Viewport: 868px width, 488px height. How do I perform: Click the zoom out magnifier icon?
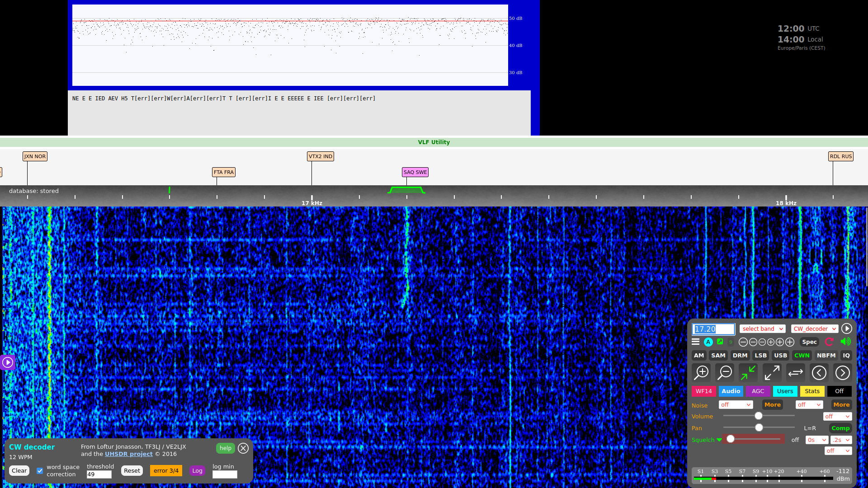point(725,373)
